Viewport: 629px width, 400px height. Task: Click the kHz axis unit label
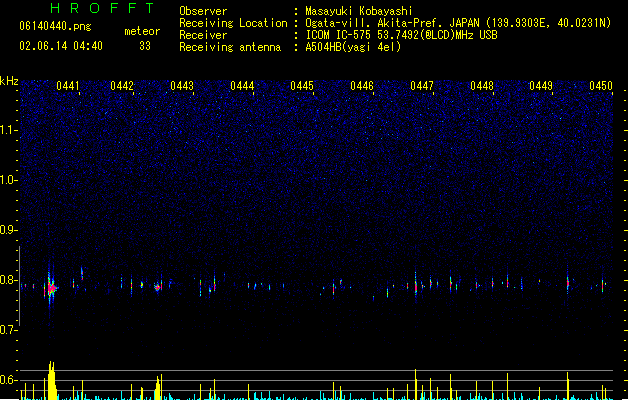coord(9,81)
